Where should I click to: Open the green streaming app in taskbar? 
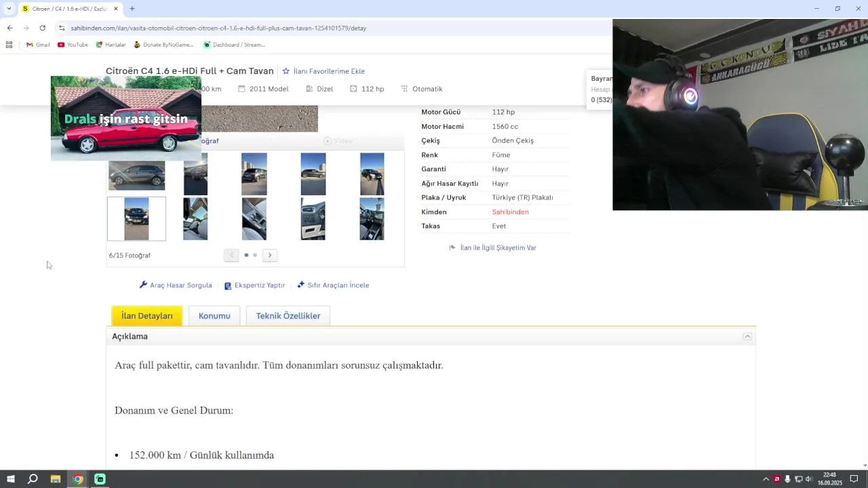tap(100, 479)
